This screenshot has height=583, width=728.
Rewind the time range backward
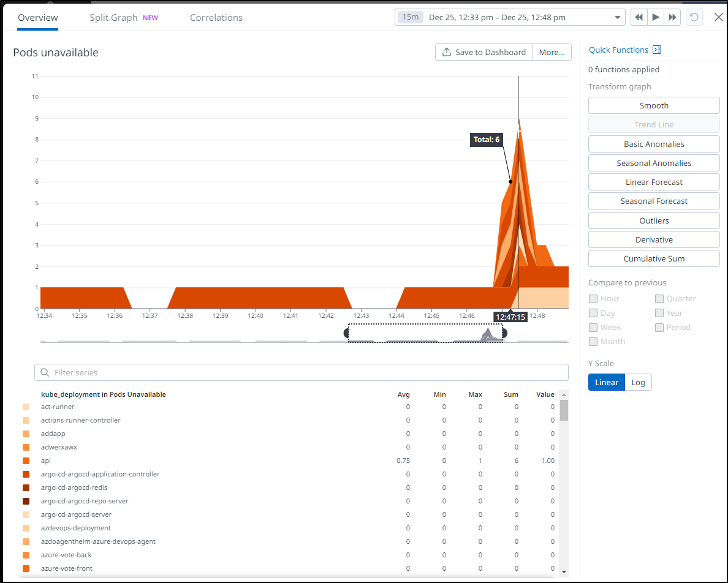(639, 18)
